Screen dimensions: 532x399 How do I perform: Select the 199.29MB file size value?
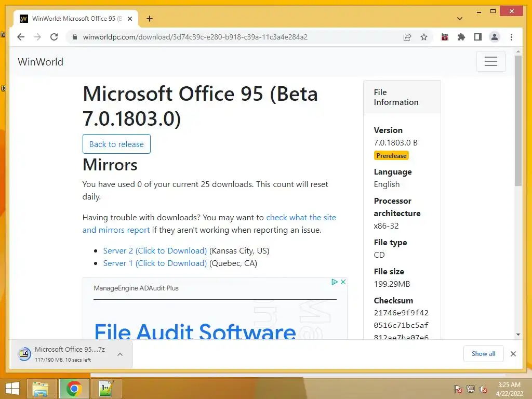pos(392,284)
